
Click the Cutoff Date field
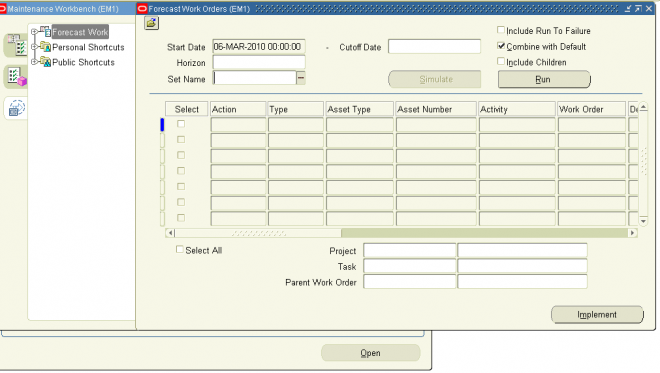coord(434,46)
